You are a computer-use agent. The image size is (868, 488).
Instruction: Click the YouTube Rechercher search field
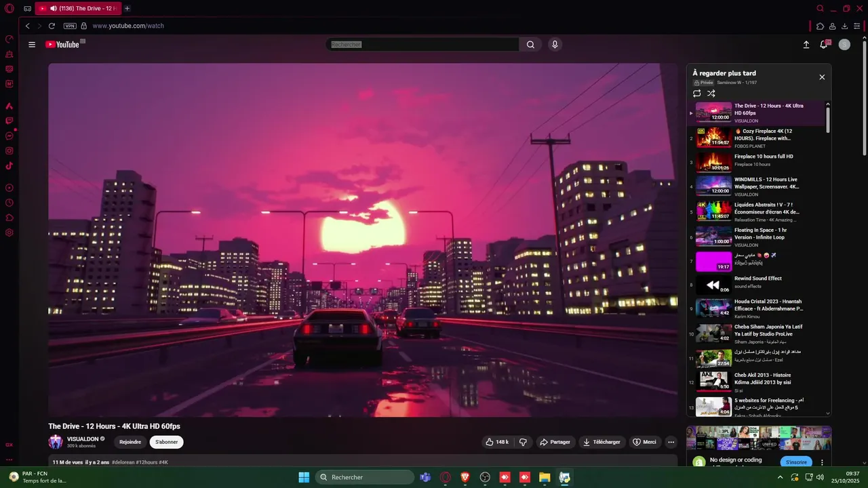pyautogui.click(x=422, y=45)
